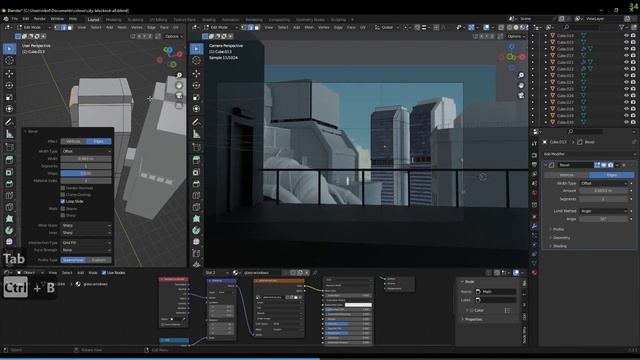Enable the Mark Seams checkbox
The width and height of the screenshot is (640, 360).
pyautogui.click(x=63, y=209)
